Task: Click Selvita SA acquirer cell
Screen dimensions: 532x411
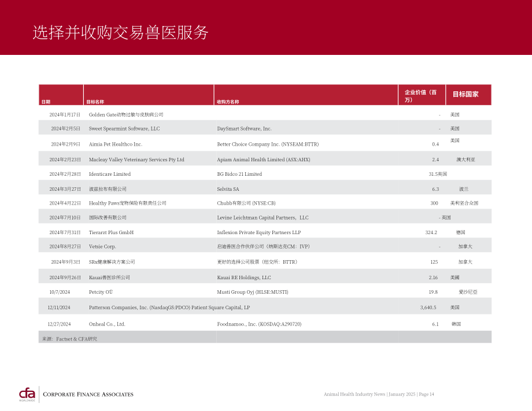Action: point(228,189)
